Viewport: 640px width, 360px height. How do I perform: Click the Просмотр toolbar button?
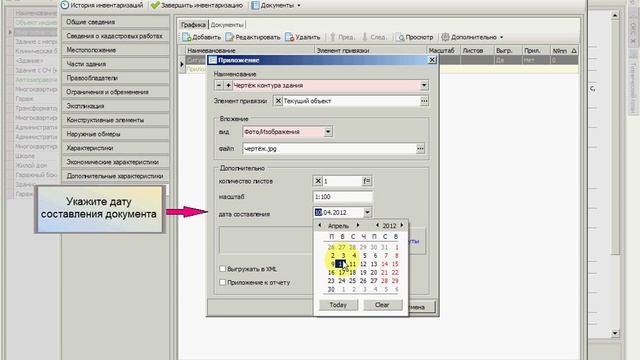415,37
